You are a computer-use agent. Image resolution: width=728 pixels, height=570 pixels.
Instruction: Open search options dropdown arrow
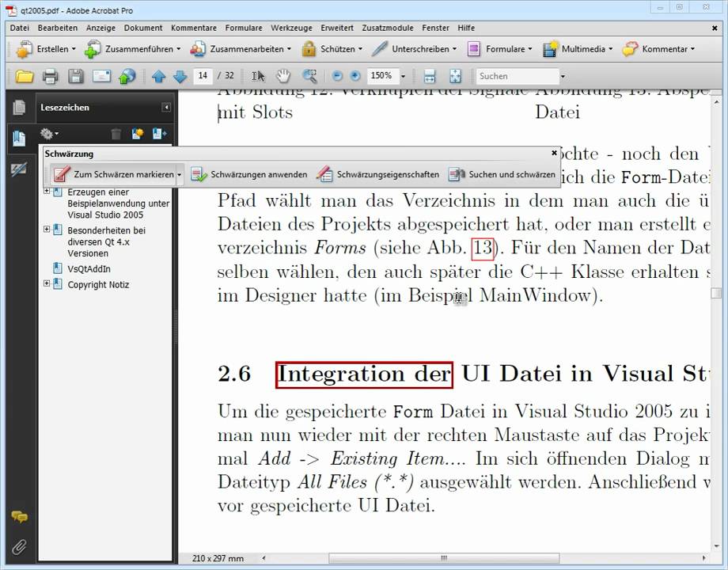click(563, 76)
